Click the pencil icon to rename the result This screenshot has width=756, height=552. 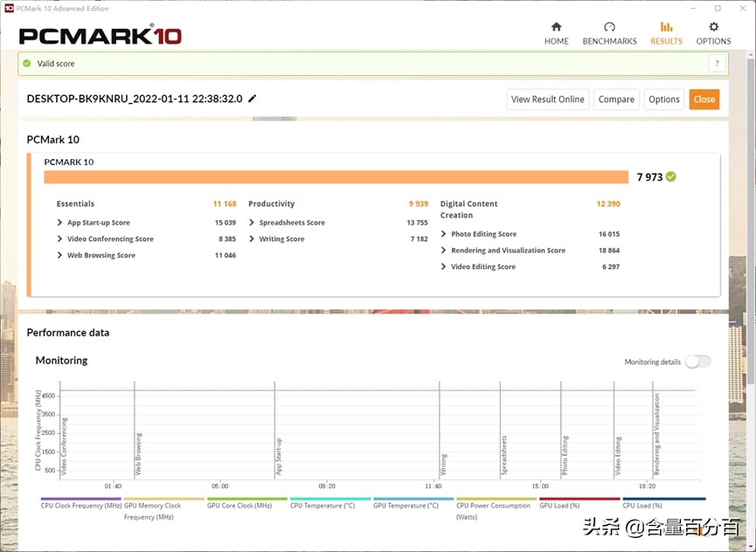(252, 99)
